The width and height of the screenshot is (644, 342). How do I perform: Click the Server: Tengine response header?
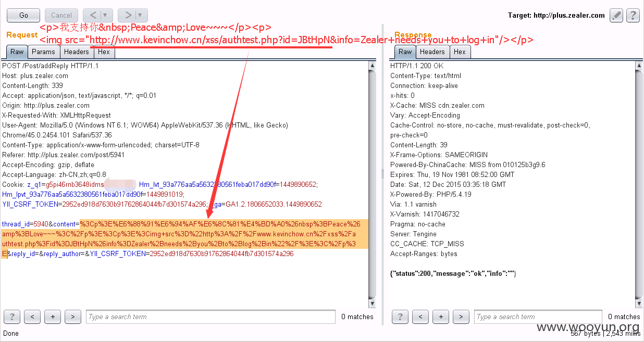click(x=413, y=234)
